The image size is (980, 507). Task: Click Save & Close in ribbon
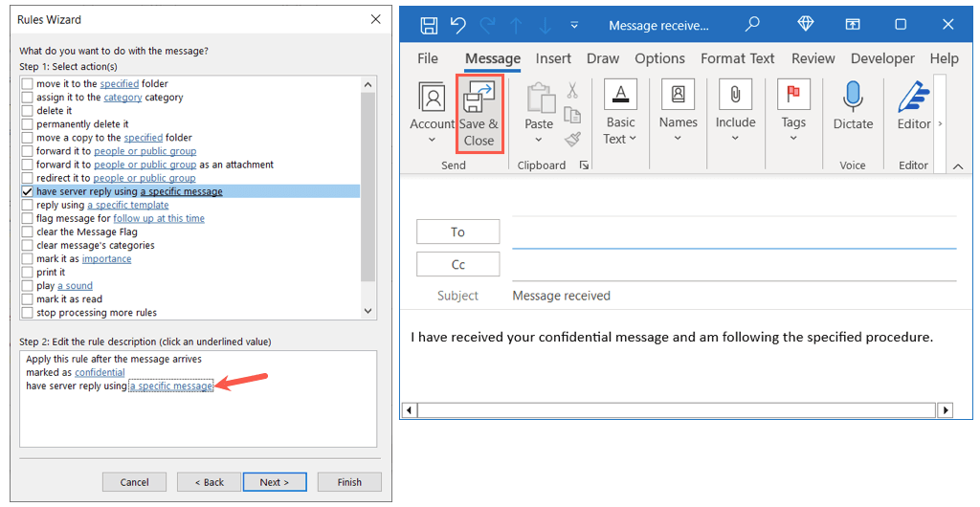[x=479, y=113]
